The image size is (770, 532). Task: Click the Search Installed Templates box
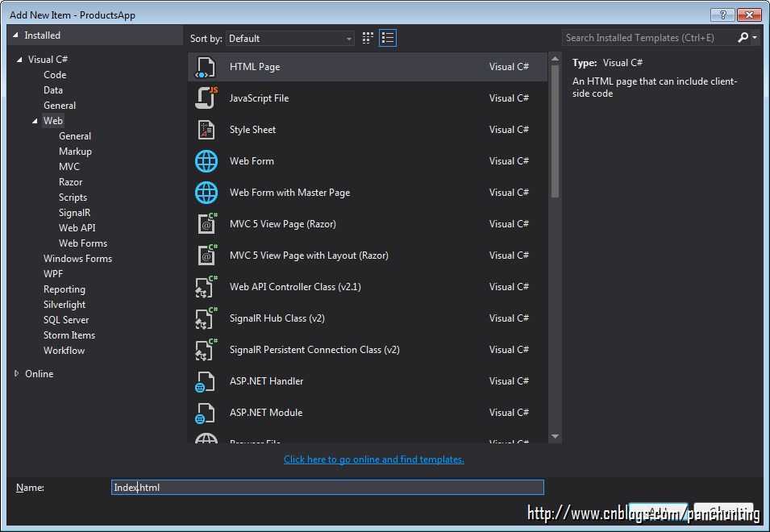(x=648, y=38)
